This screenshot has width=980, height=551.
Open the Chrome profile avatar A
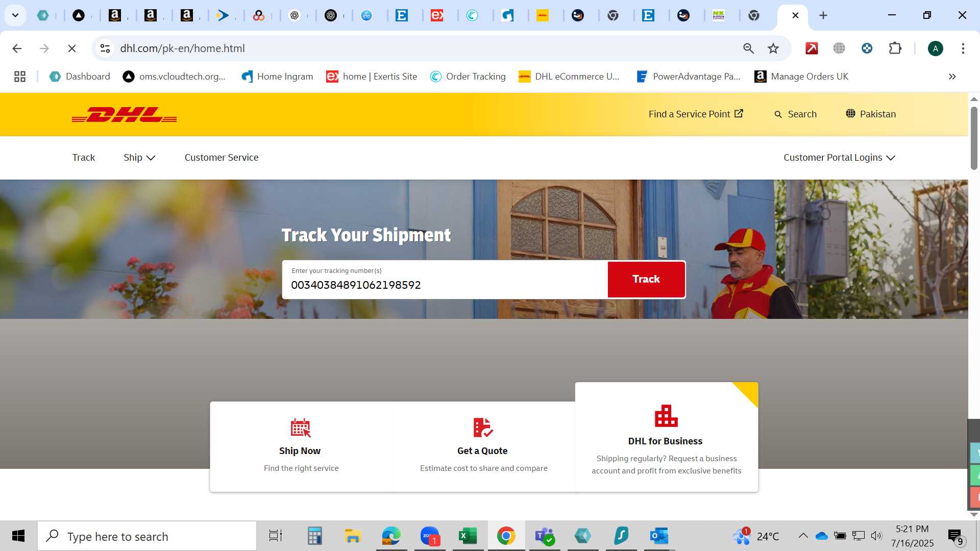(935, 48)
